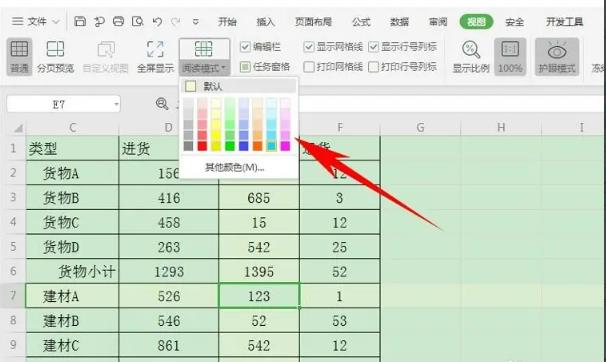606x362 pixels.
Task: Click the Save icon in quick toolbar
Action: tap(80, 21)
